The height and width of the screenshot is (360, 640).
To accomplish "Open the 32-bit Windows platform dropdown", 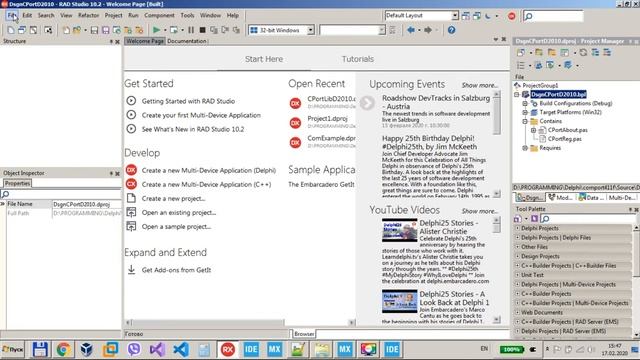I will pos(311,30).
